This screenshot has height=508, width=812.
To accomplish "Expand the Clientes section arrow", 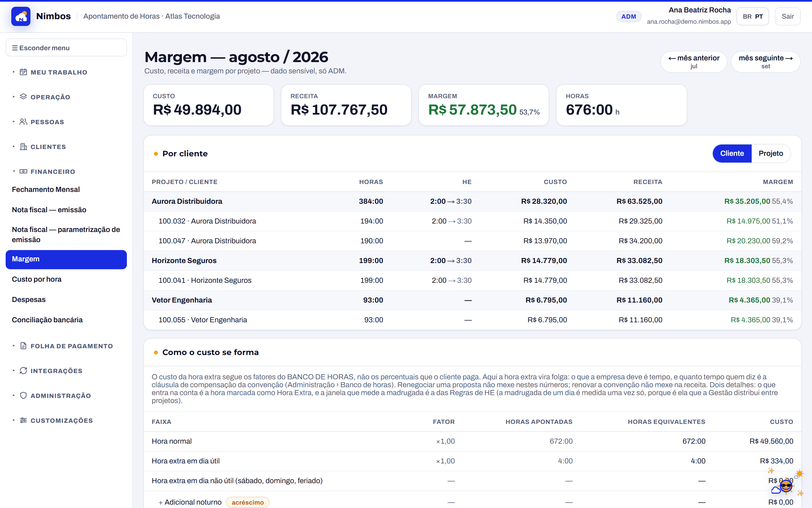I will tap(14, 146).
